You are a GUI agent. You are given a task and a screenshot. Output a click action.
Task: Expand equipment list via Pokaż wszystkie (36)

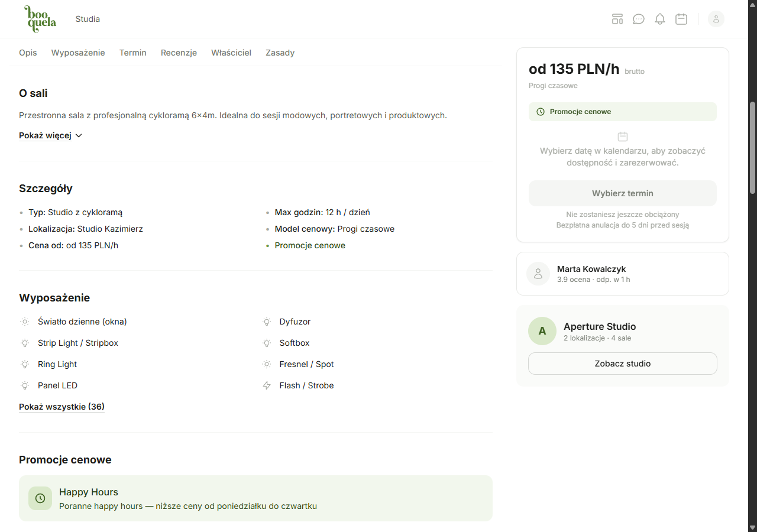[62, 407]
